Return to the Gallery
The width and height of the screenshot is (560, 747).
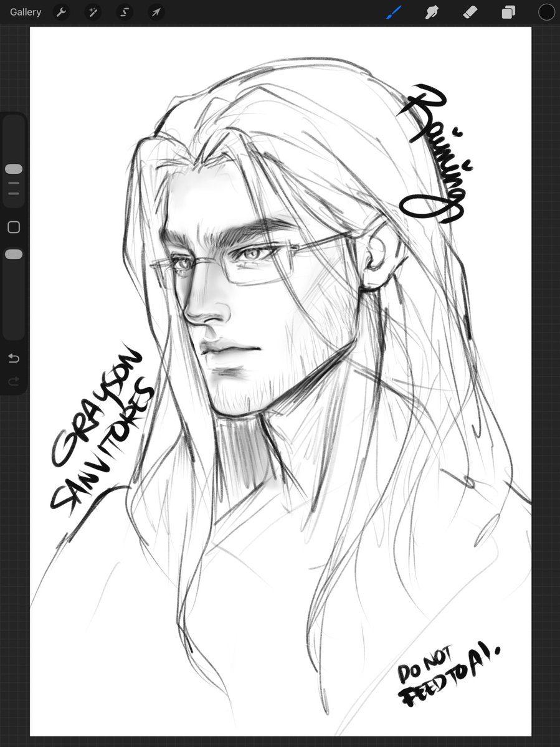coord(26,12)
